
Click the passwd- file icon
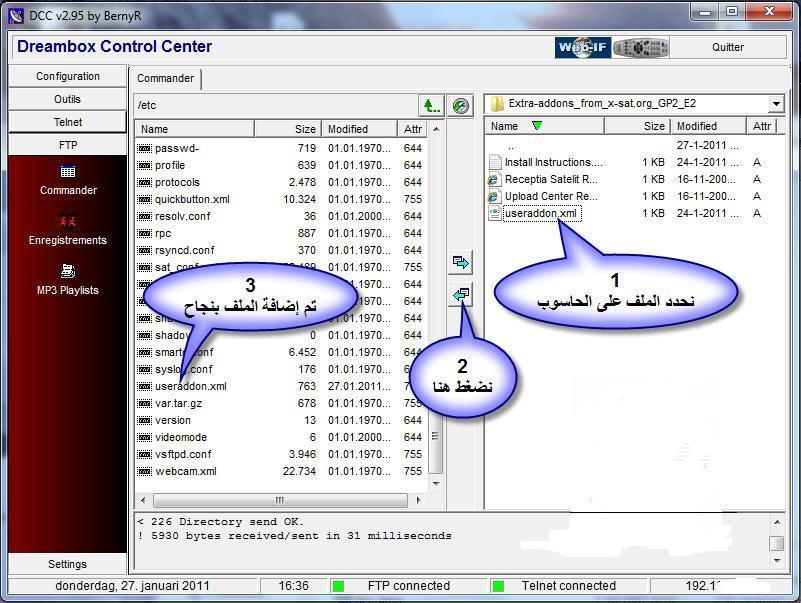tap(145, 148)
